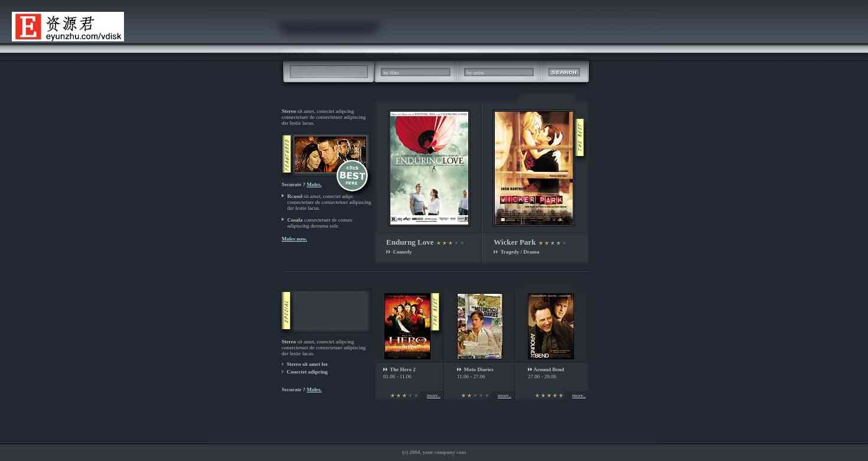
Task: Click the arrow bullet beside 'Stereo sit amet lor'
Action: click(x=283, y=364)
